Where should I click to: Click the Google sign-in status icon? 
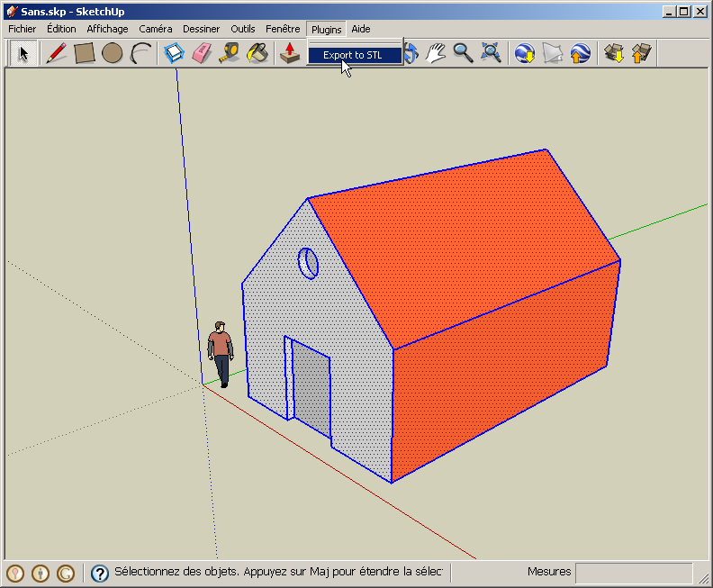click(66, 573)
